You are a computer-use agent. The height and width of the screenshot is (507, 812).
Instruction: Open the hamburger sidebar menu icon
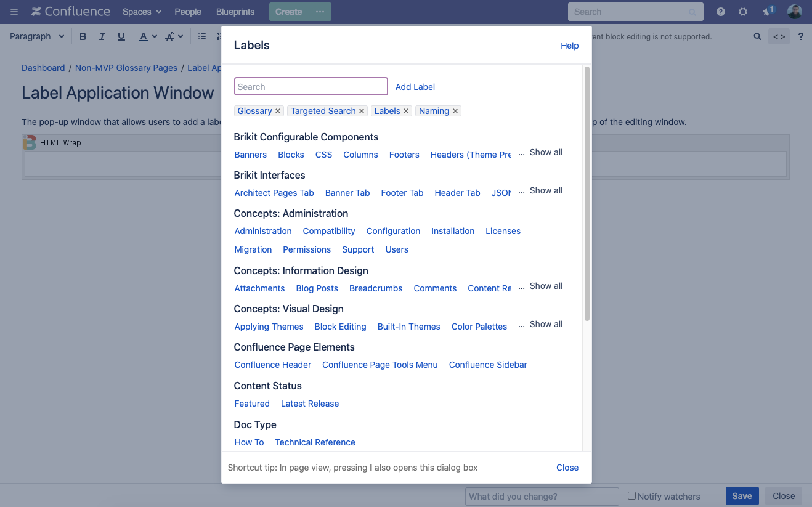tap(14, 12)
